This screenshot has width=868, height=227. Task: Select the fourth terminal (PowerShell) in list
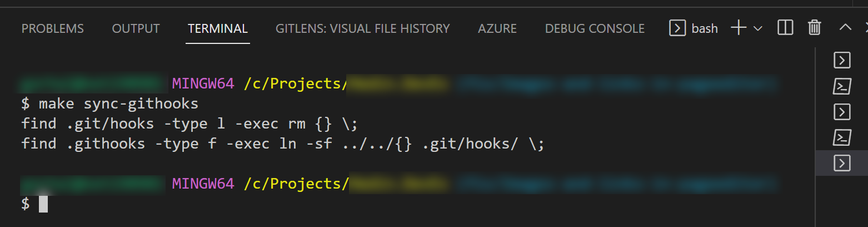(x=842, y=137)
